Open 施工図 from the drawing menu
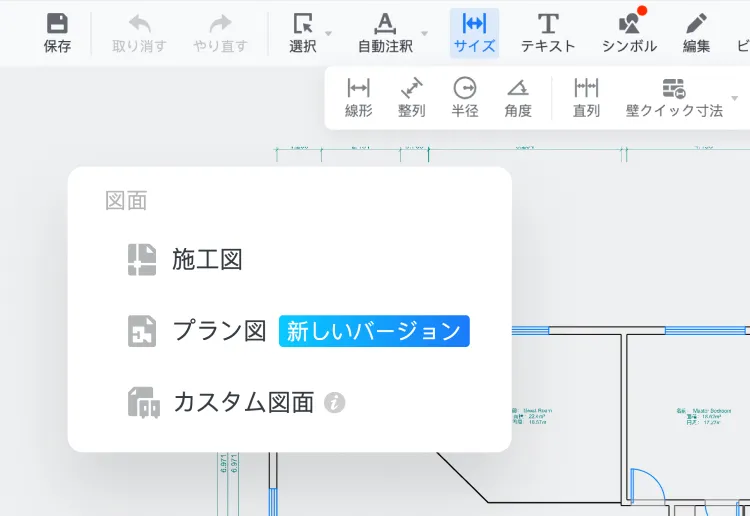Image resolution: width=750 pixels, height=516 pixels. coord(207,260)
